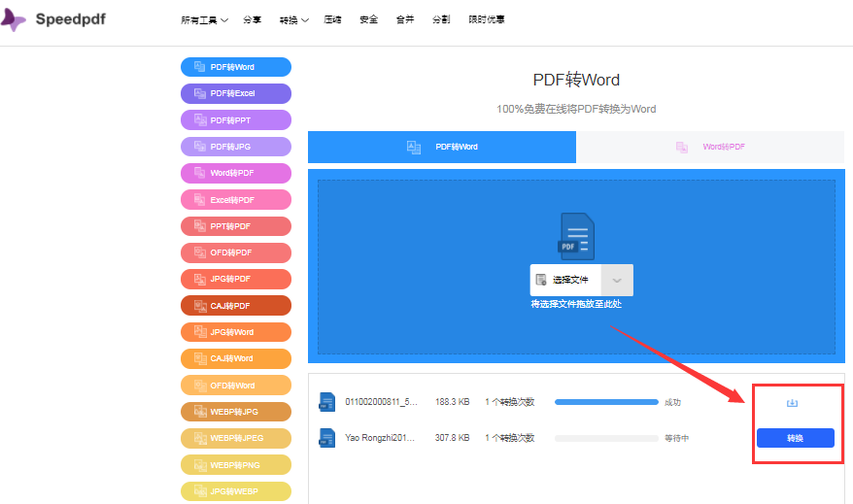853x504 pixels.
Task: Choose the OFD转PDF sidebar tool
Action: click(x=236, y=252)
